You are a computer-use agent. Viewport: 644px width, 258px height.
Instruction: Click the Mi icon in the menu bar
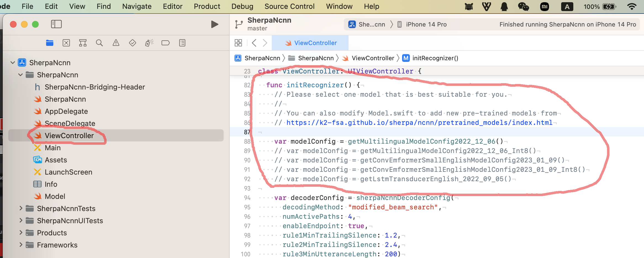click(545, 6)
